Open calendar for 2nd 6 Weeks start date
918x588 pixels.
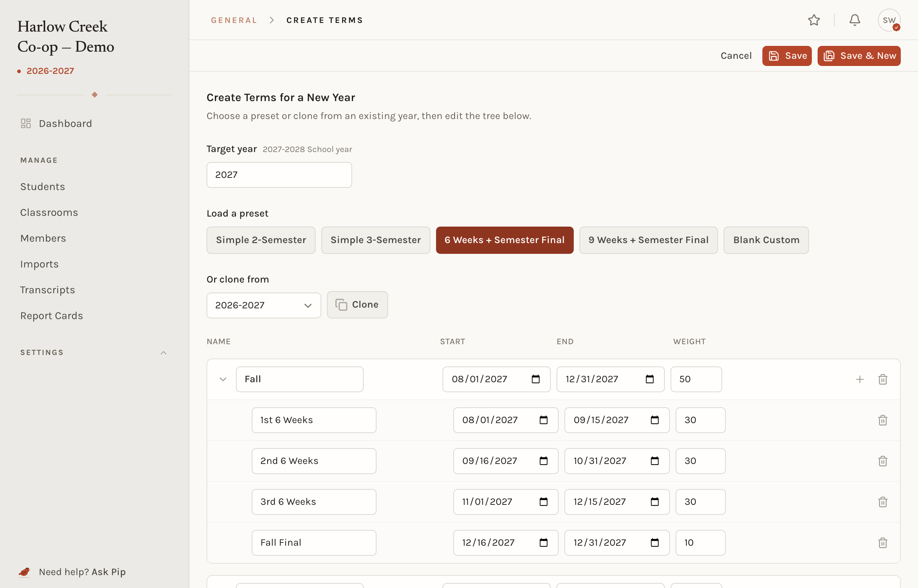[543, 461]
